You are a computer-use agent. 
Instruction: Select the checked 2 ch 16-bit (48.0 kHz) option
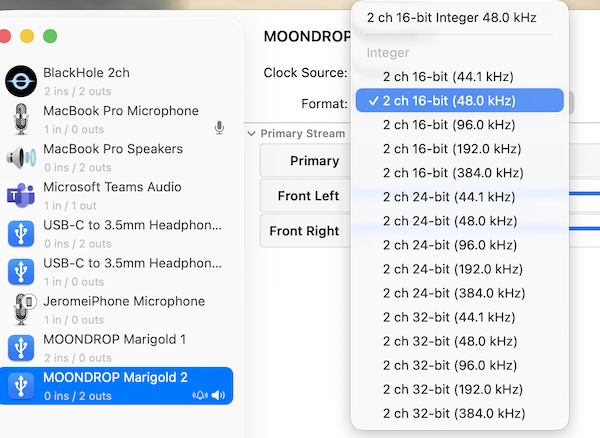pos(460,101)
